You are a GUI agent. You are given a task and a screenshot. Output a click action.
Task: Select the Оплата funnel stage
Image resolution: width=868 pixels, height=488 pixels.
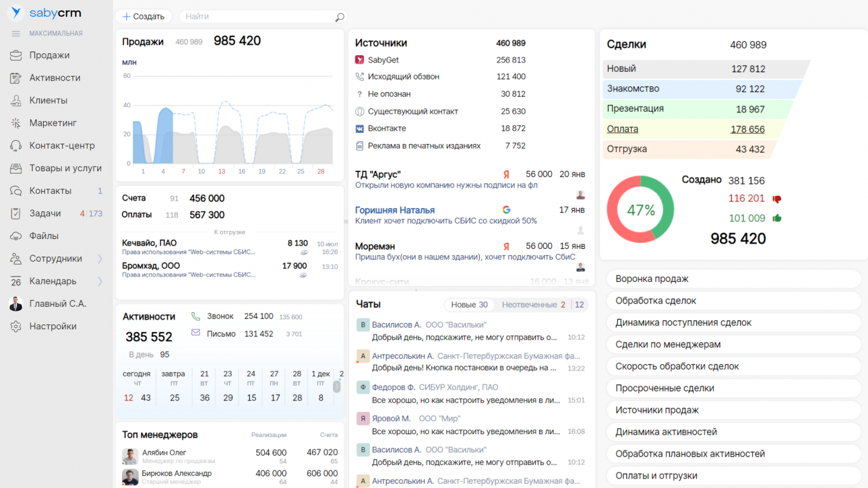pos(622,129)
